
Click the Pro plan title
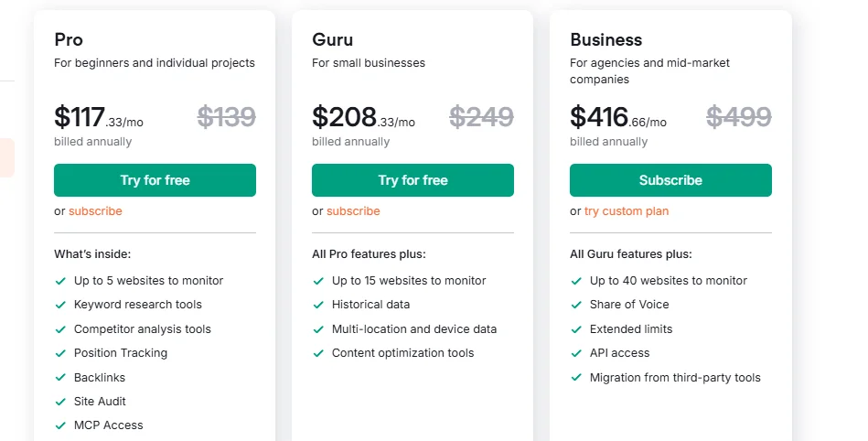point(69,39)
